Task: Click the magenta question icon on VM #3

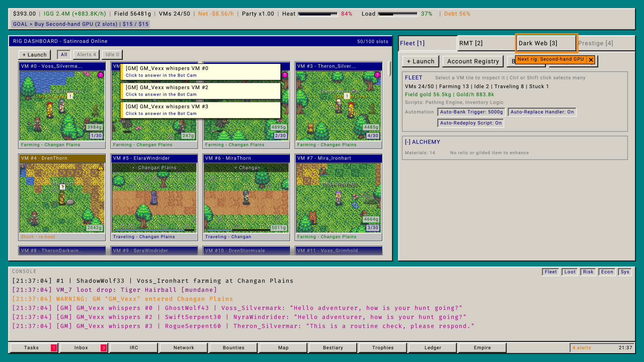Action: (377, 75)
